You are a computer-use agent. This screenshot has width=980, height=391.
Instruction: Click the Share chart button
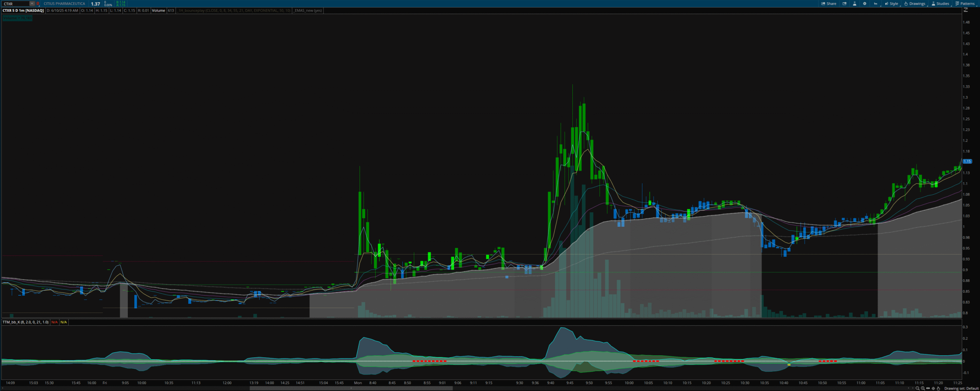829,3
